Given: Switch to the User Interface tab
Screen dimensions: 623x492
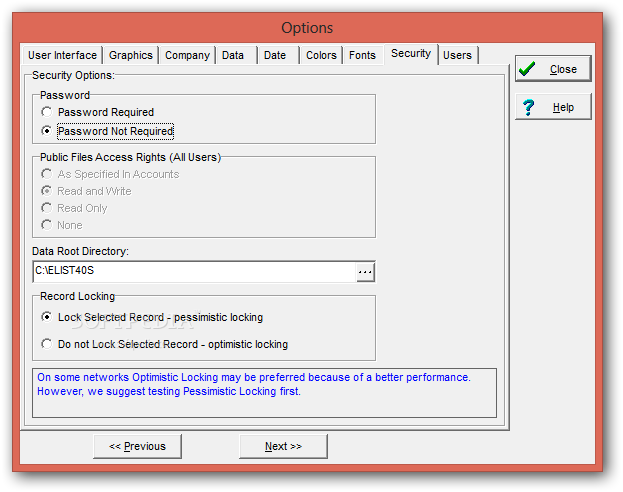Looking at the screenshot, I should [62, 55].
